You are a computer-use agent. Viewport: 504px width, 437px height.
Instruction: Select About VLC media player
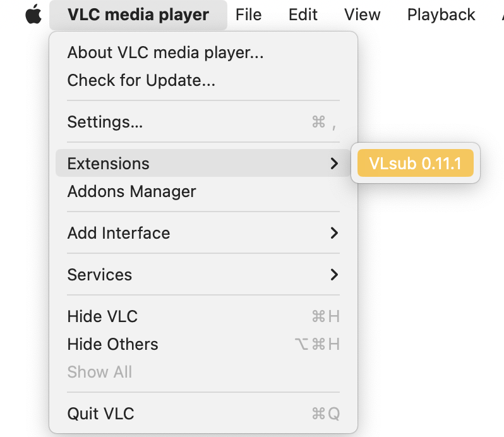pyautogui.click(x=165, y=52)
